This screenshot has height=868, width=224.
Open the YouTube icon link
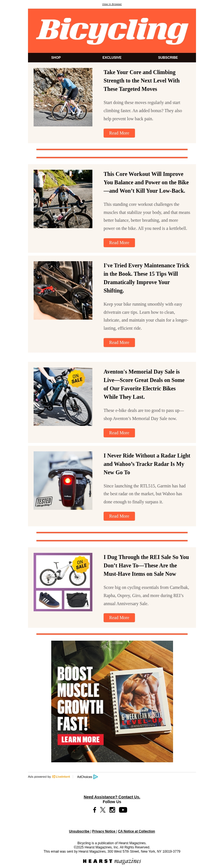[x=123, y=810]
